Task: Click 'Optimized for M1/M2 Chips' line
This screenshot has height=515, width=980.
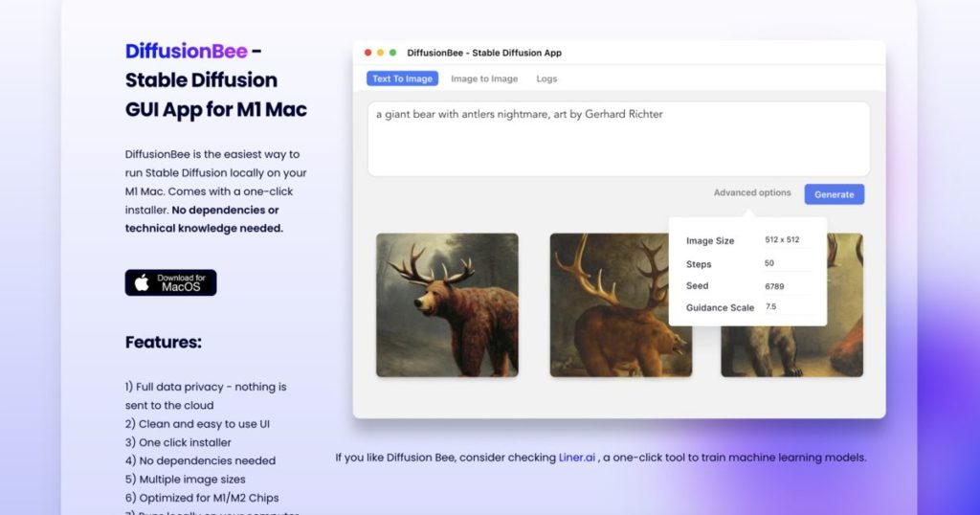Action: [x=202, y=498]
